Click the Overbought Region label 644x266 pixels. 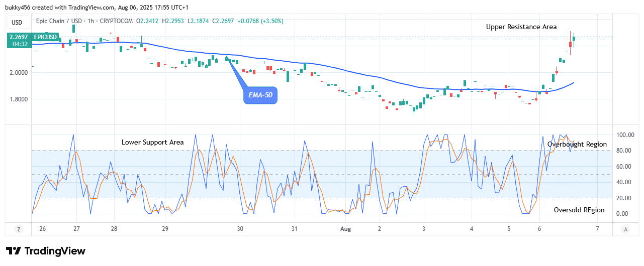[577, 144]
